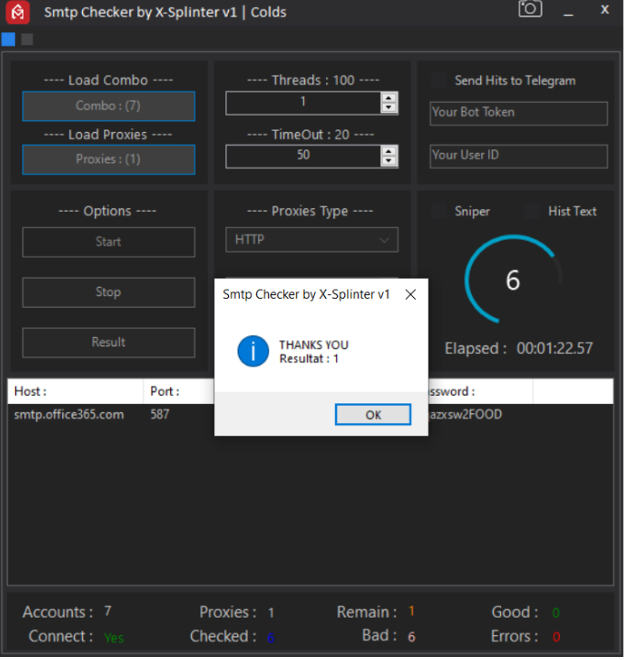Click the Your User ID field
Screen dimensions: 625x660
pyautogui.click(x=519, y=156)
